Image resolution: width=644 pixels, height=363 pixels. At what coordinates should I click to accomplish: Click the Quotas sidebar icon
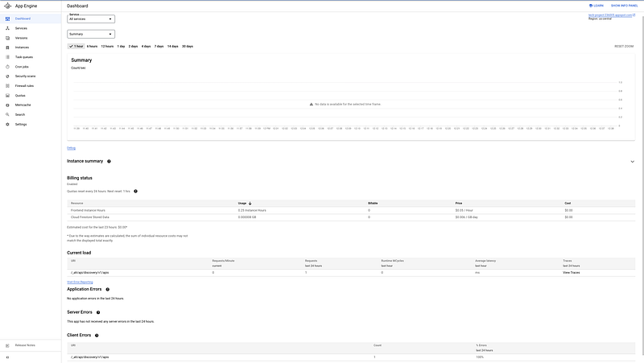[7, 95]
